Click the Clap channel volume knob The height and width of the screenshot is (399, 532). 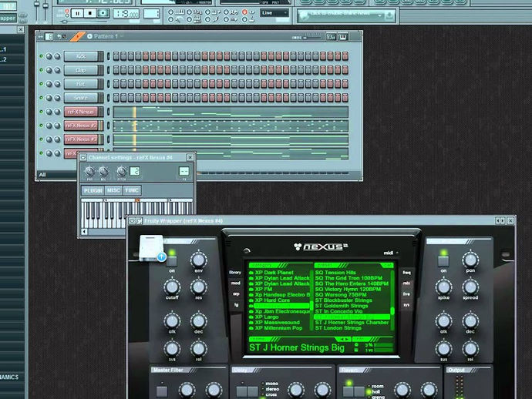pos(57,70)
